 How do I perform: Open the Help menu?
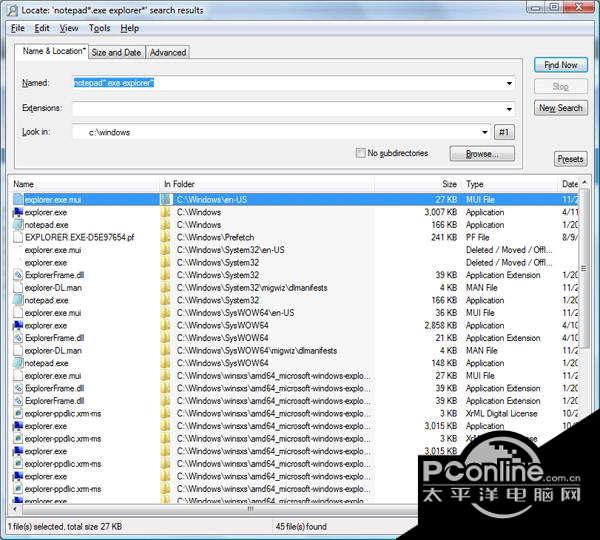point(130,28)
